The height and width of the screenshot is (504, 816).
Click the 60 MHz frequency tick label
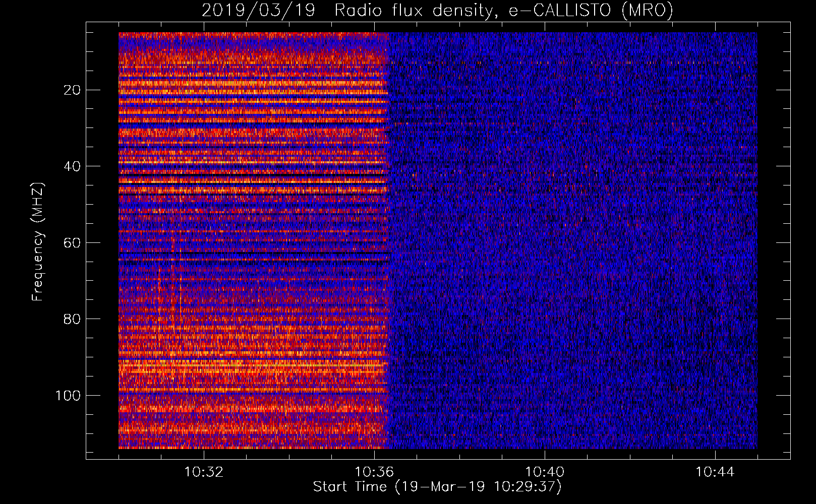pyautogui.click(x=73, y=243)
